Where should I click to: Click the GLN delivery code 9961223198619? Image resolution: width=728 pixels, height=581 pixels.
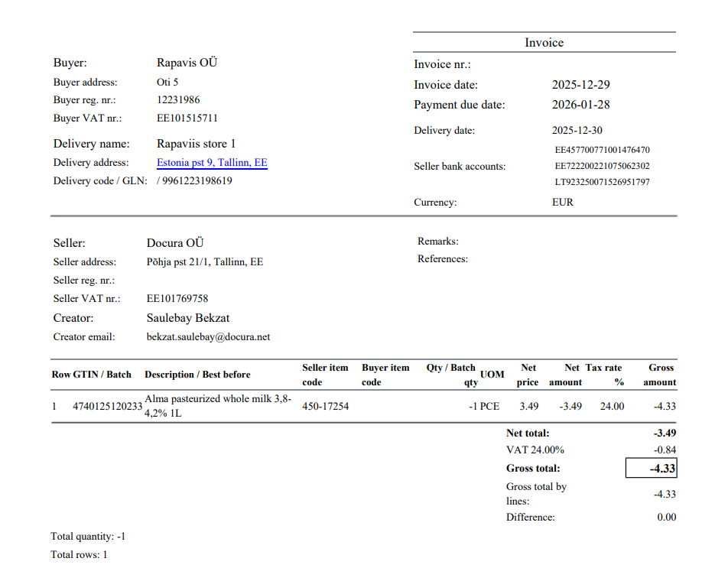(x=197, y=181)
